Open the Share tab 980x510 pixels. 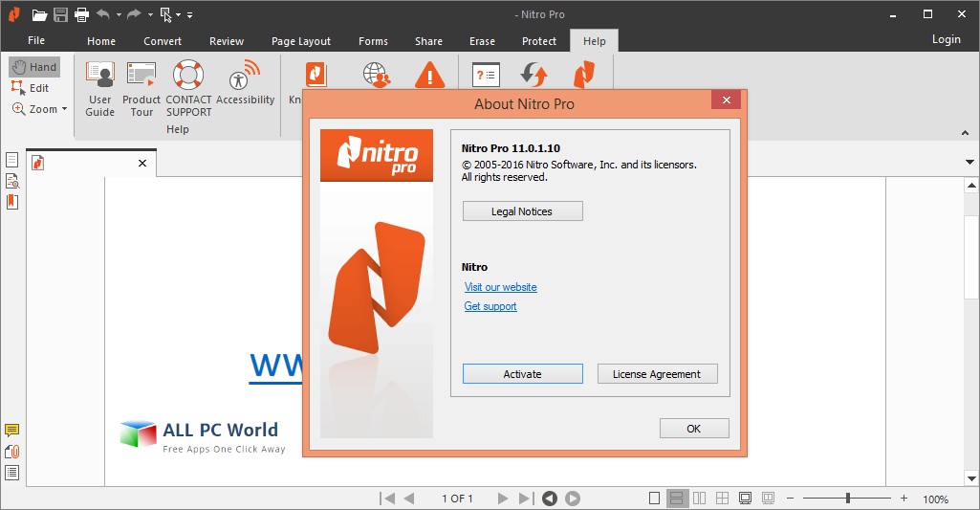(428, 41)
